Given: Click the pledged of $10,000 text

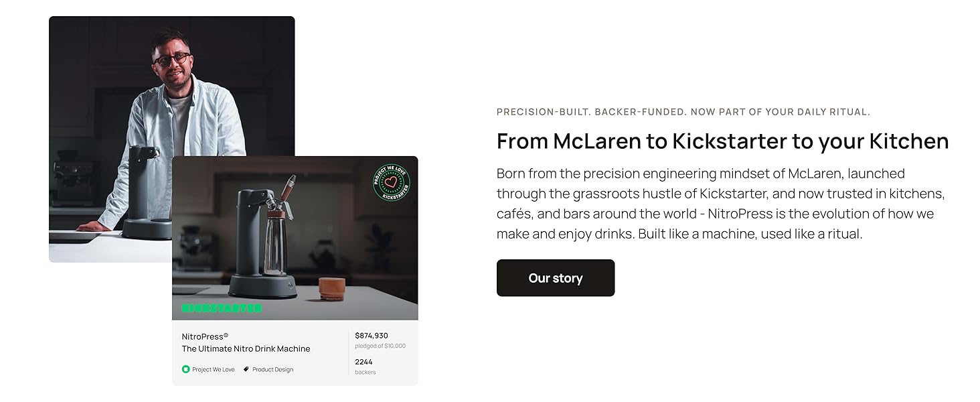Looking at the screenshot, I should pyautogui.click(x=380, y=346).
